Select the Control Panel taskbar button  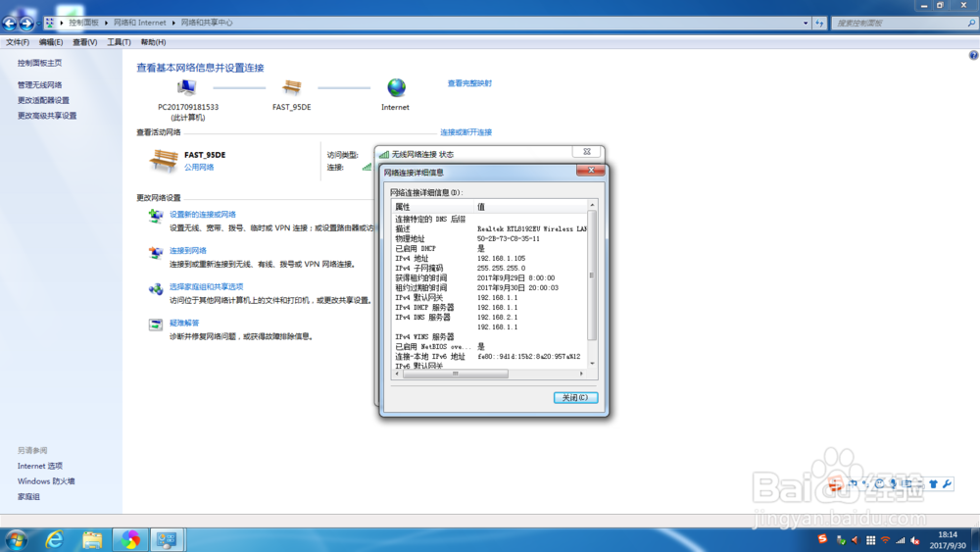pos(167,539)
